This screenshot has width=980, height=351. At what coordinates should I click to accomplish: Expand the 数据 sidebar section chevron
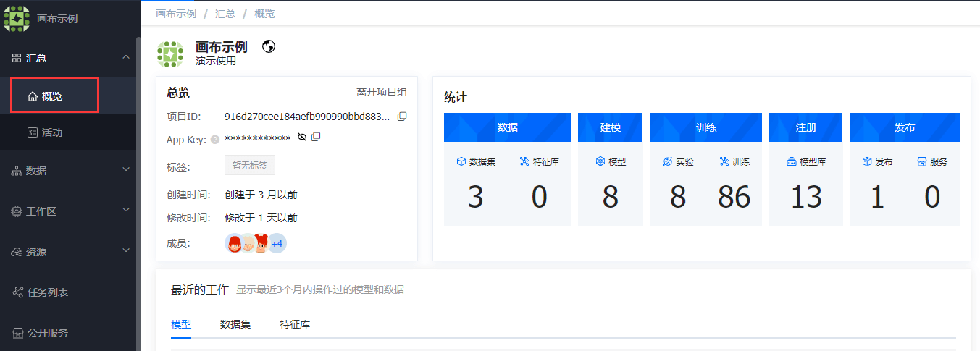click(x=126, y=170)
